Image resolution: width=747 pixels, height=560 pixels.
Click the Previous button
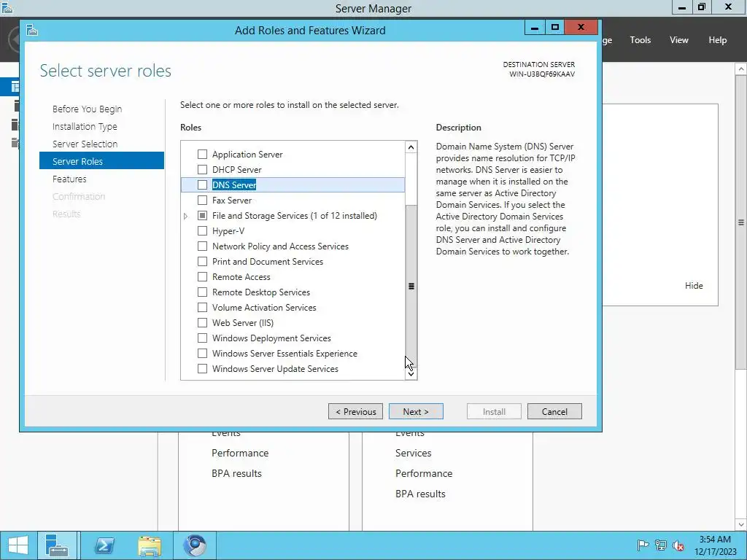[x=355, y=411]
